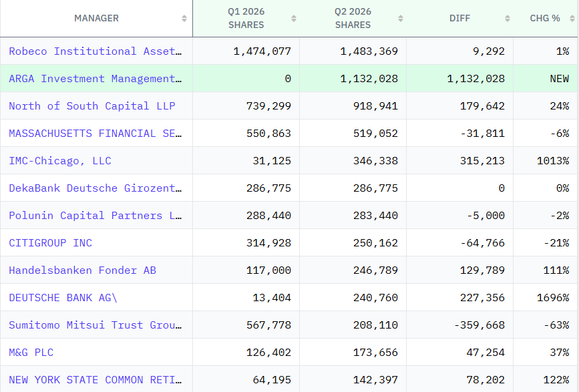Select Massachusetts Q1 value 550,863
Screen dimensions: 579x392
pyautogui.click(x=268, y=134)
